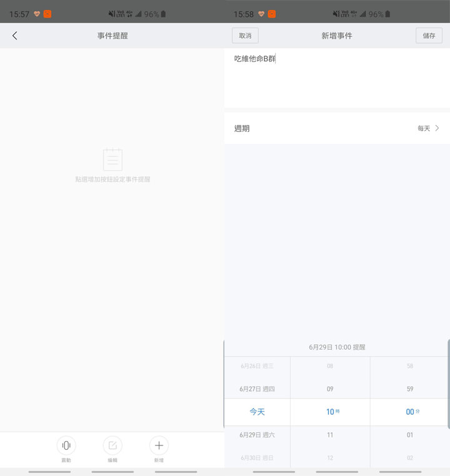Open the 週期 repeat setting row

[x=337, y=128]
